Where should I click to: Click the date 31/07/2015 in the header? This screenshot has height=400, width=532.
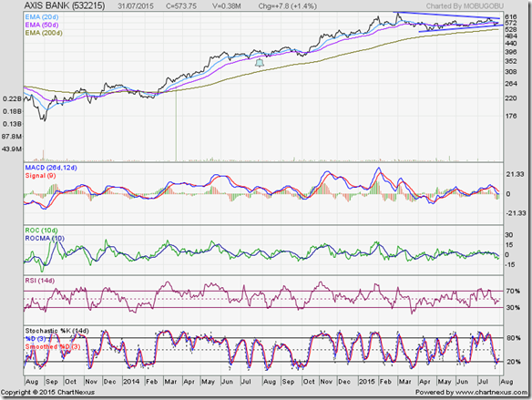(136, 6)
